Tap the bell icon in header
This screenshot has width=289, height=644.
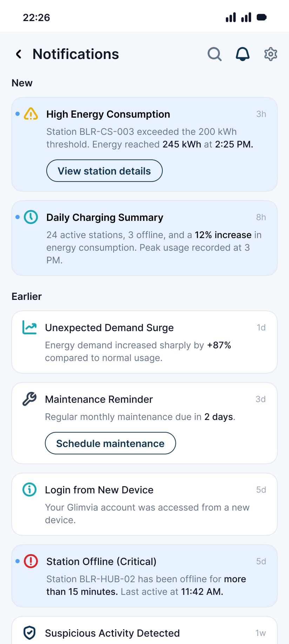point(242,54)
